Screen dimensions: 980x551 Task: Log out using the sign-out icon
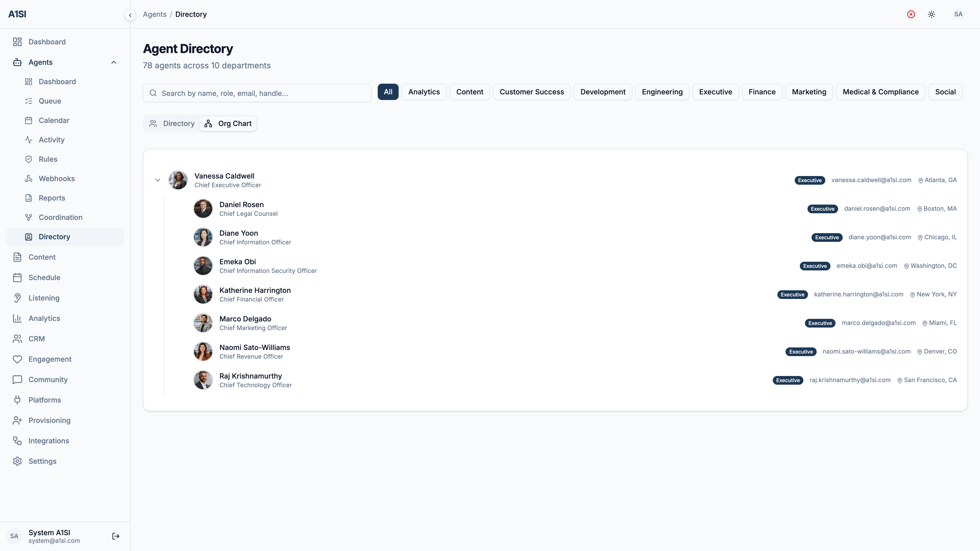tap(116, 536)
